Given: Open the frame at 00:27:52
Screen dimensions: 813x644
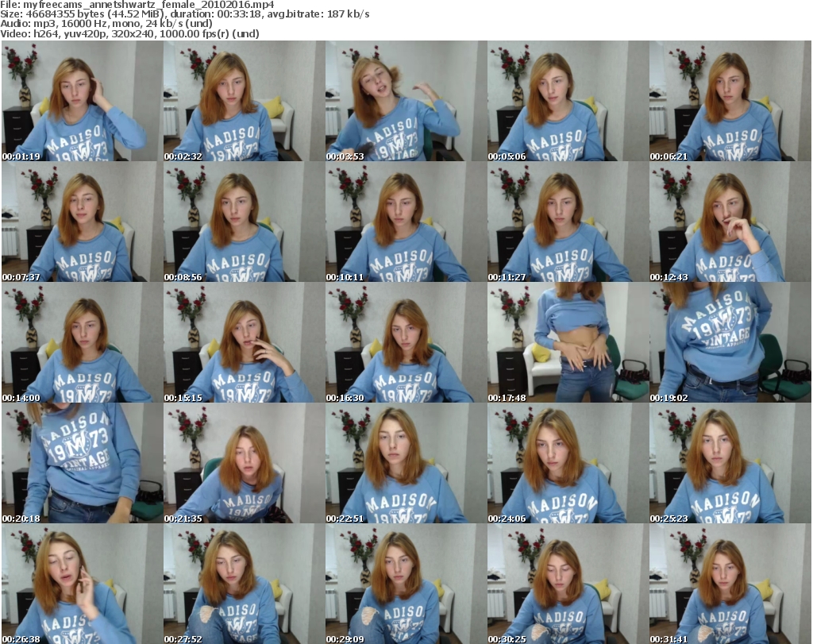Looking at the screenshot, I should click(245, 584).
